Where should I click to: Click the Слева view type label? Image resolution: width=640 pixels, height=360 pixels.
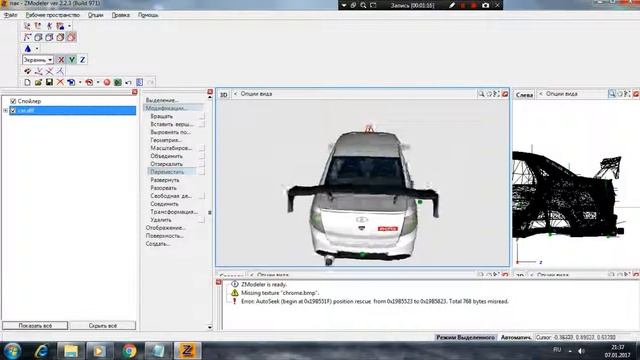point(524,95)
